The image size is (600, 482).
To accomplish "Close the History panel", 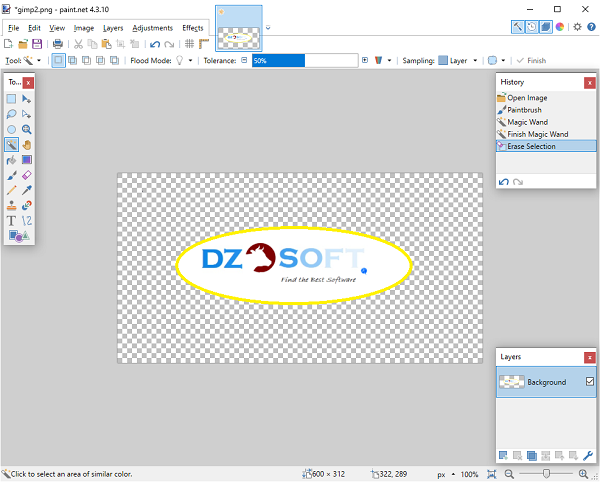I will [590, 83].
